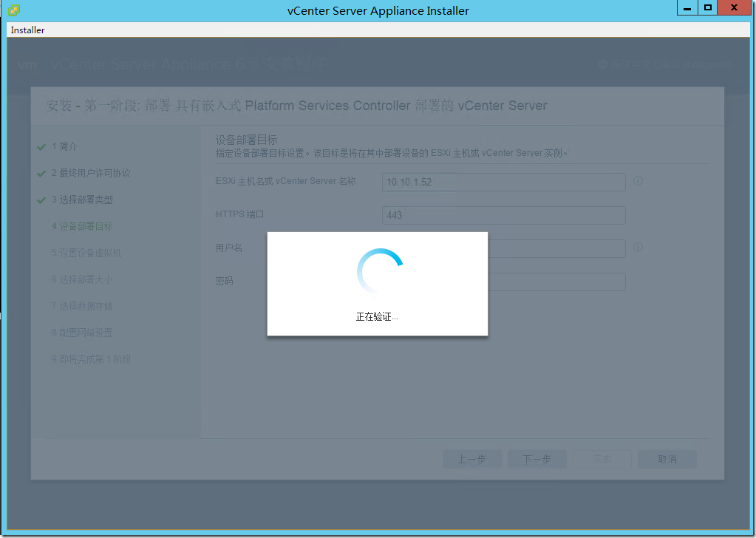Maximize the installer window

(707, 7)
